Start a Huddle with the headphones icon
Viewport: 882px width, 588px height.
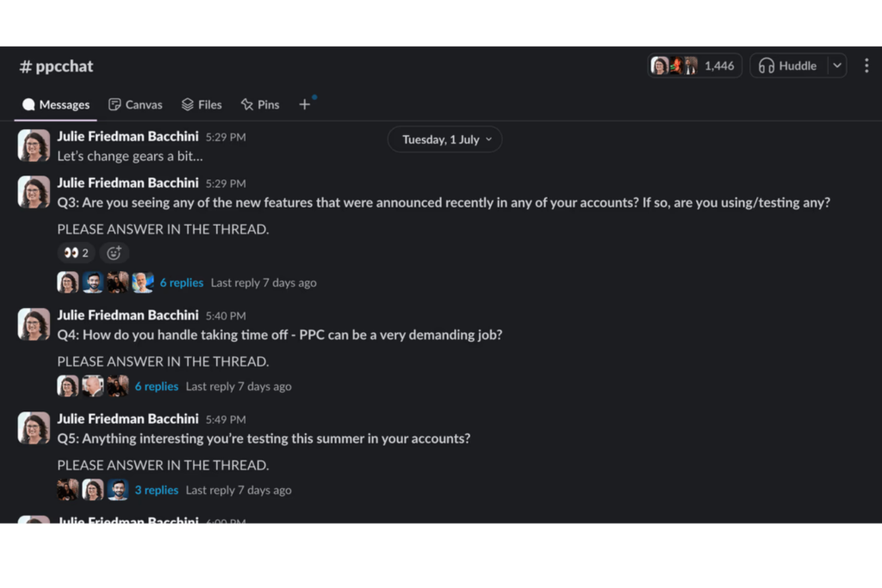click(x=766, y=65)
